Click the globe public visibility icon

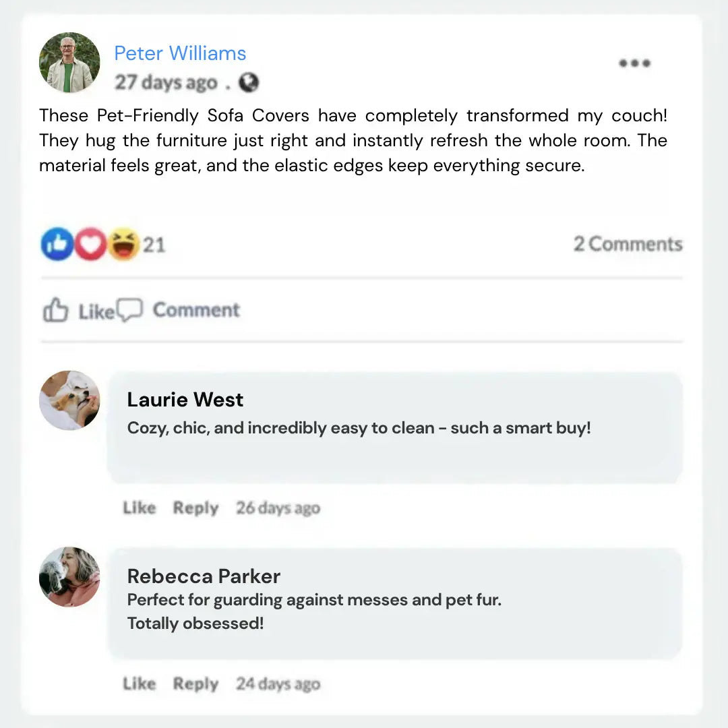[x=249, y=83]
